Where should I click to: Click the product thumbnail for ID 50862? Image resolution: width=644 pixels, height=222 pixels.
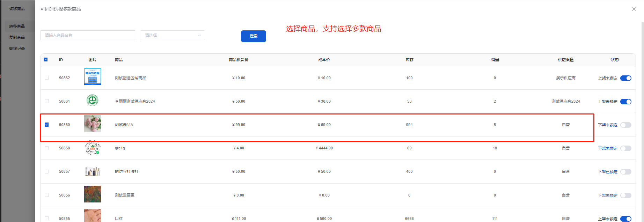[x=93, y=77]
